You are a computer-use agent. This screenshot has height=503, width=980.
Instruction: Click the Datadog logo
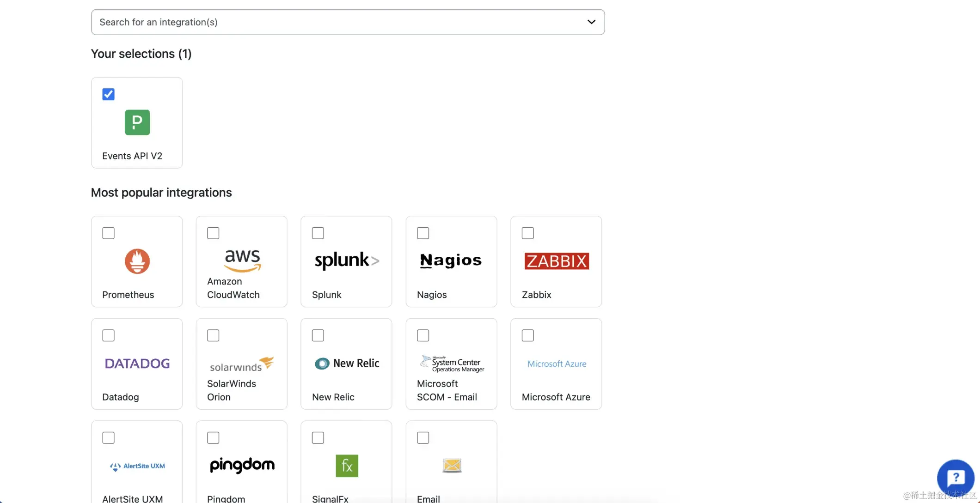pyautogui.click(x=137, y=364)
